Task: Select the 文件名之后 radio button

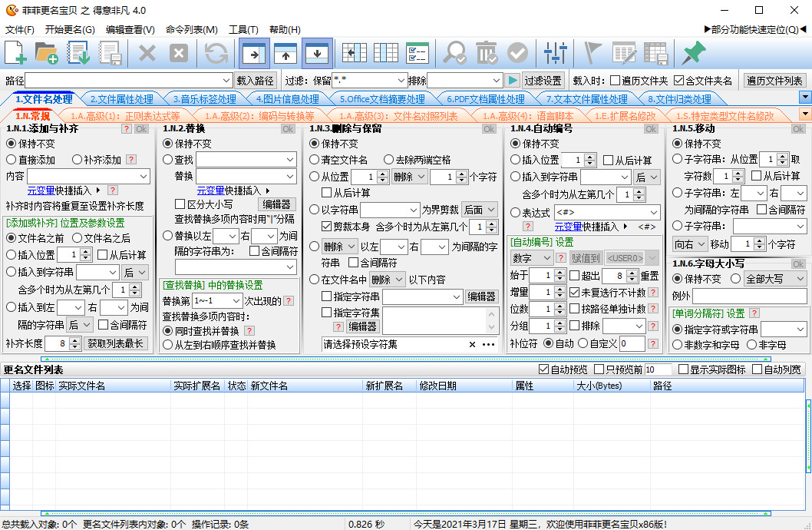Action: pyautogui.click(x=78, y=238)
